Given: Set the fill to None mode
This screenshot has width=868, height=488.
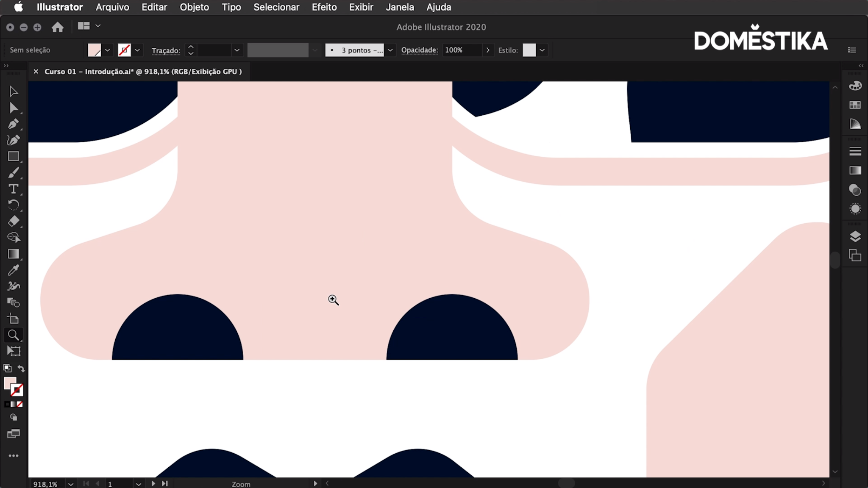Looking at the screenshot, I should point(20,405).
